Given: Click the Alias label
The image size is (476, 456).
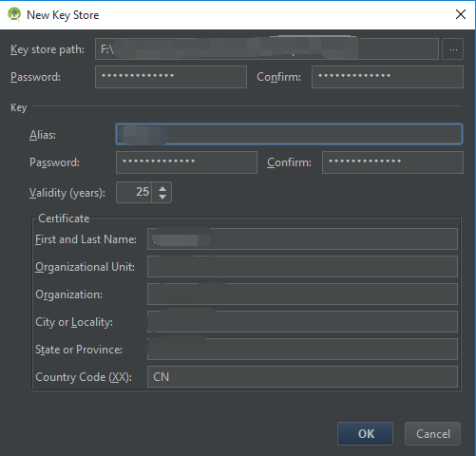Looking at the screenshot, I should pyautogui.click(x=43, y=135).
